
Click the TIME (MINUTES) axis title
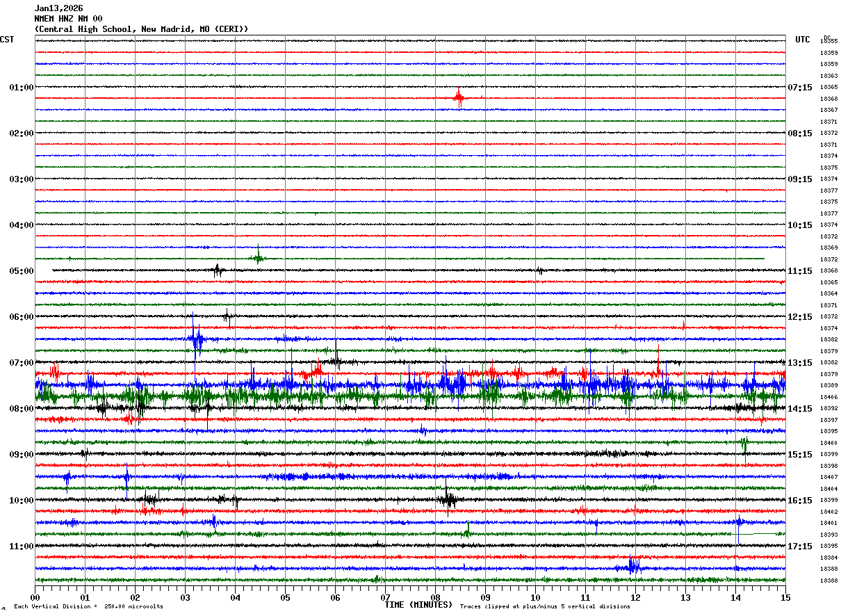(x=418, y=605)
